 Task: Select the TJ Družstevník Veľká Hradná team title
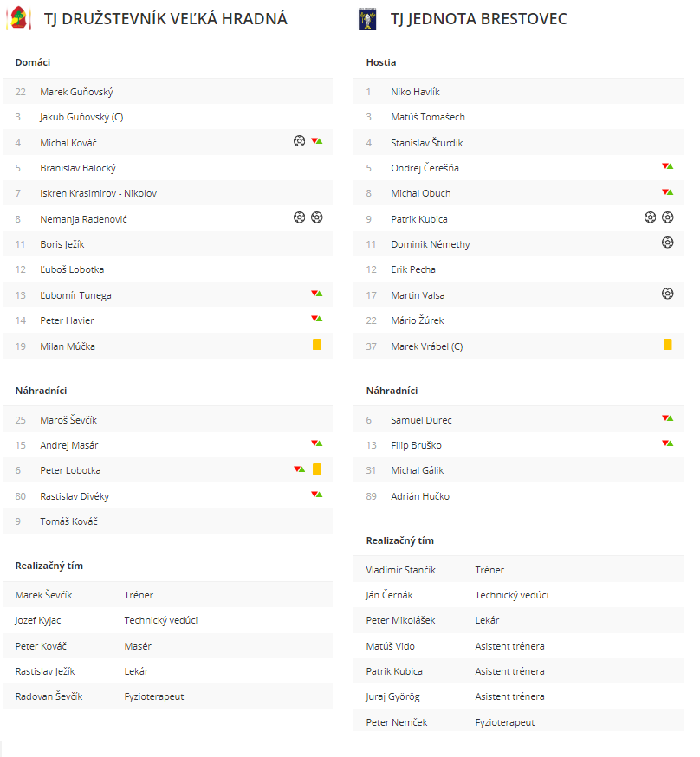tap(165, 19)
